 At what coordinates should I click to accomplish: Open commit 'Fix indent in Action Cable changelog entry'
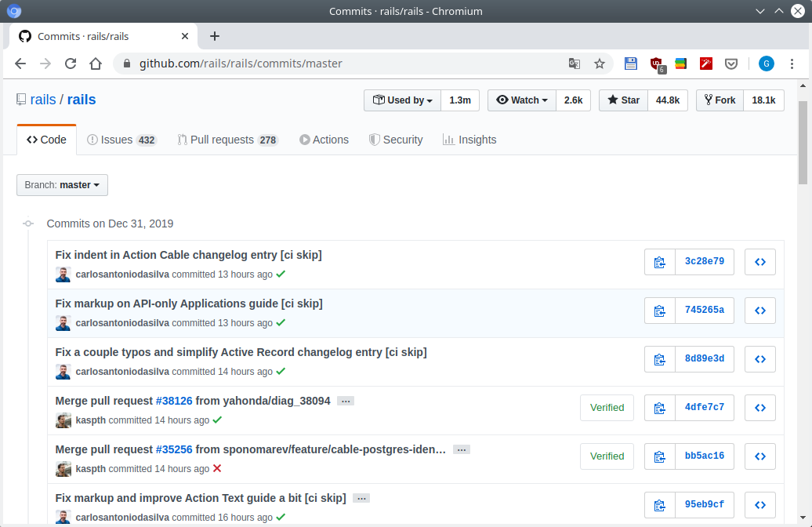(188, 255)
